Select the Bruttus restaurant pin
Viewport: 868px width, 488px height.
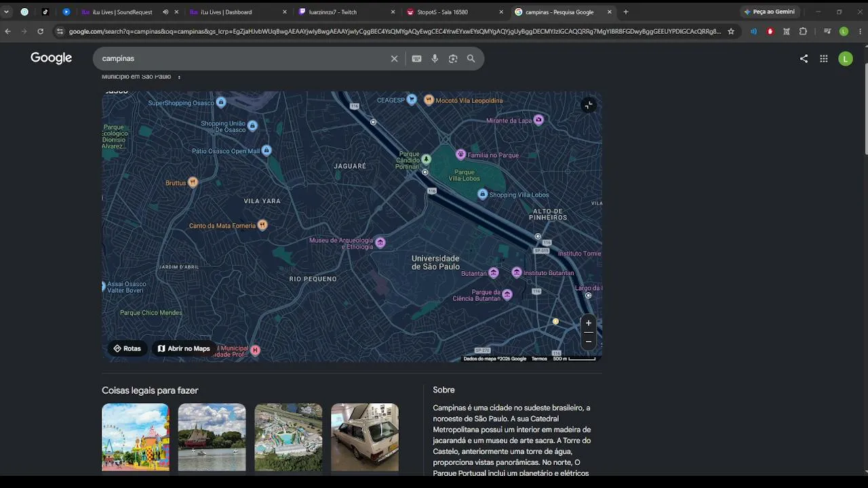pyautogui.click(x=193, y=182)
